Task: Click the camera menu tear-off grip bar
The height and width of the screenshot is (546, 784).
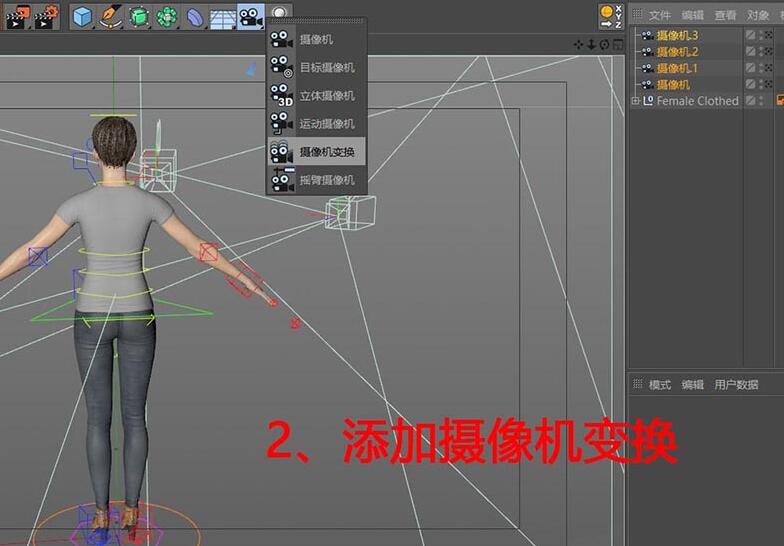Action: (x=316, y=21)
